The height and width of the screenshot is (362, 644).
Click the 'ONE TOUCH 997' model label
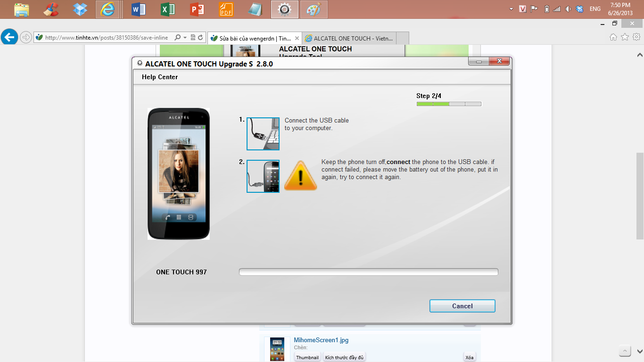tap(182, 272)
